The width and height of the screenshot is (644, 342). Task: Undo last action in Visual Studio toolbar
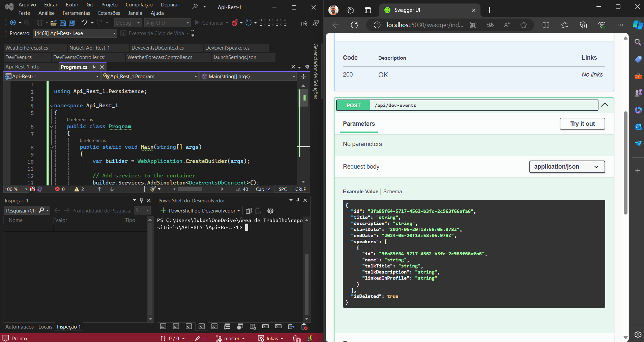point(84,23)
